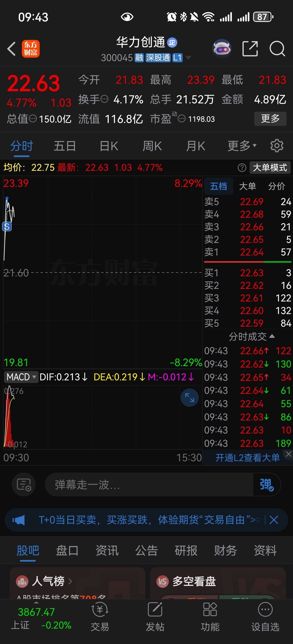The image size is (293, 644).
Task: Open the 更多 chart period dropdown
Action: point(242,146)
